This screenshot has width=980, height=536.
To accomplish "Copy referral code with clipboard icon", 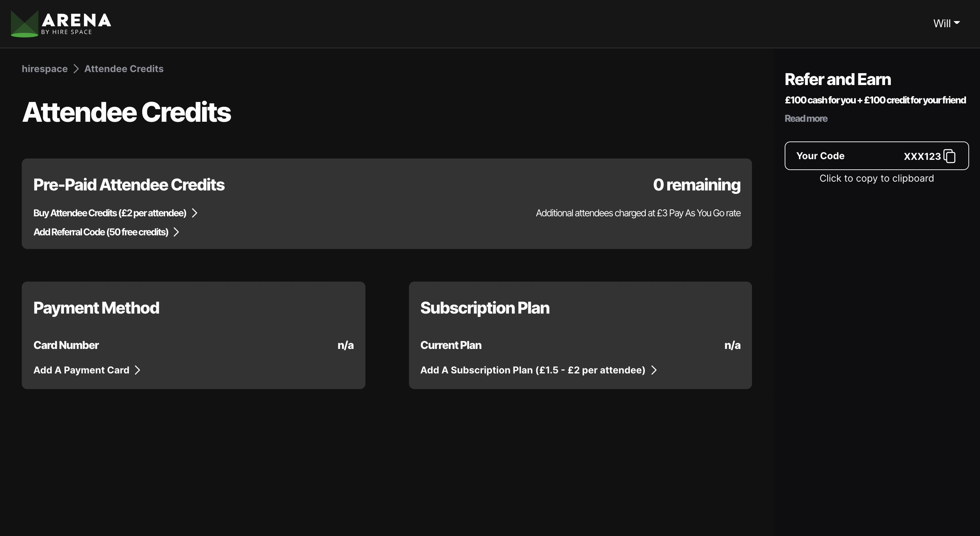I will click(x=950, y=156).
